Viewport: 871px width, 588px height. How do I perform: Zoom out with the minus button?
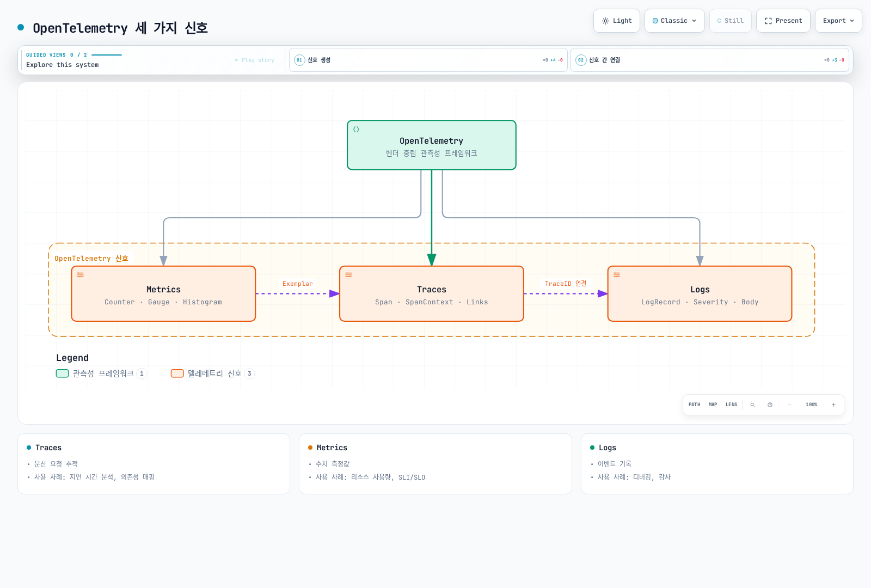click(789, 405)
